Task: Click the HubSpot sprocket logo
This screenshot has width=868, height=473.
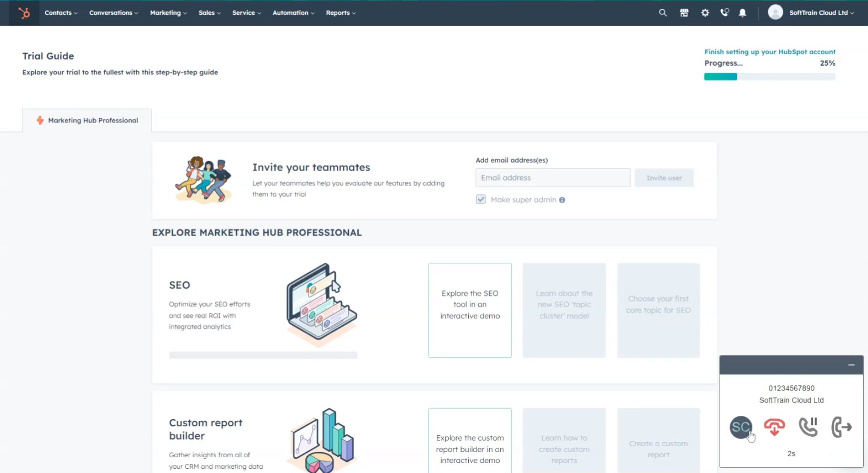Action: (24, 13)
